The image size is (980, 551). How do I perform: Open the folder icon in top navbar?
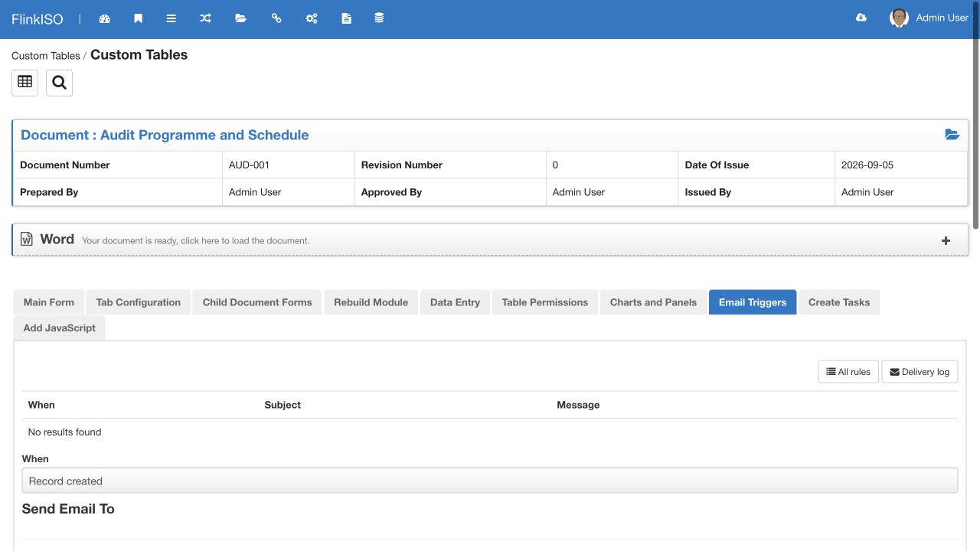pos(240,18)
